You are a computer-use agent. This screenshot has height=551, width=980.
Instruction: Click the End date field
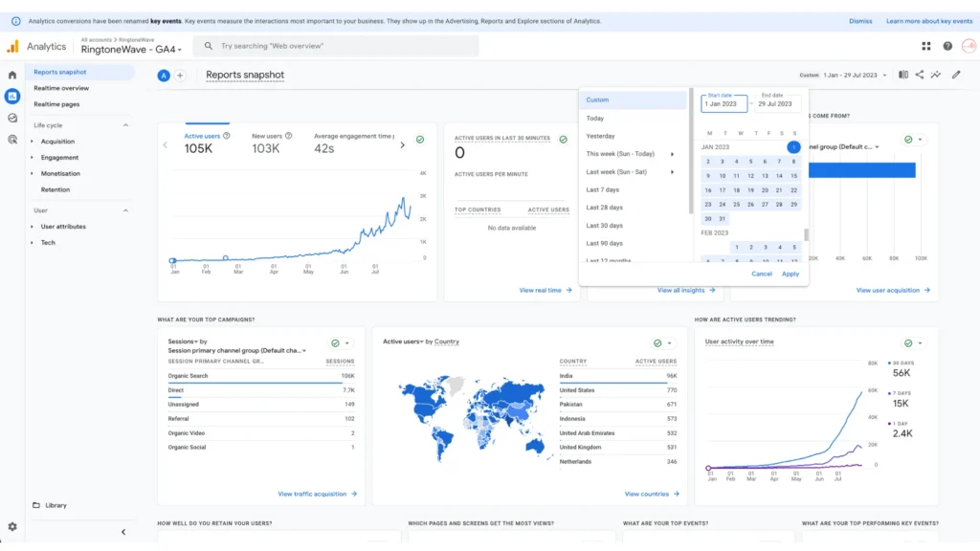(777, 101)
